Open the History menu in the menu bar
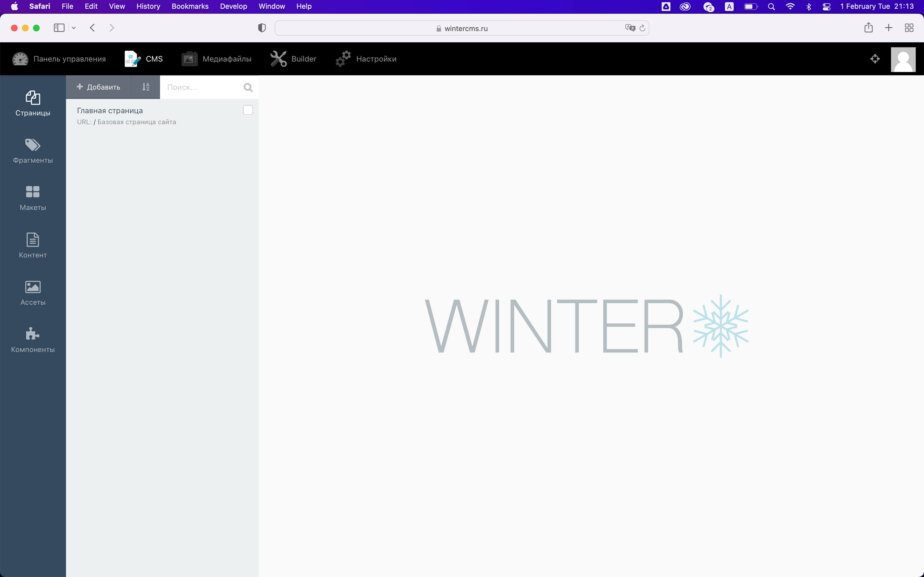This screenshot has width=924, height=577. pos(148,6)
